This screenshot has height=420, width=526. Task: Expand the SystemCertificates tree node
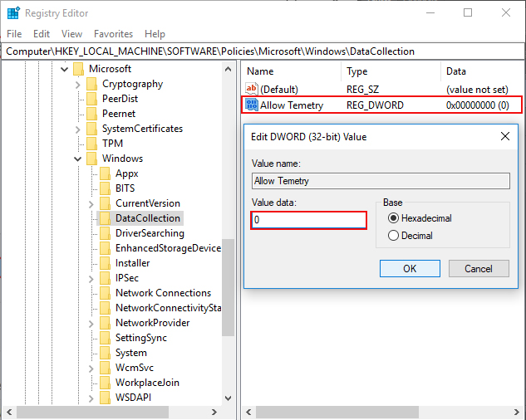pos(78,129)
